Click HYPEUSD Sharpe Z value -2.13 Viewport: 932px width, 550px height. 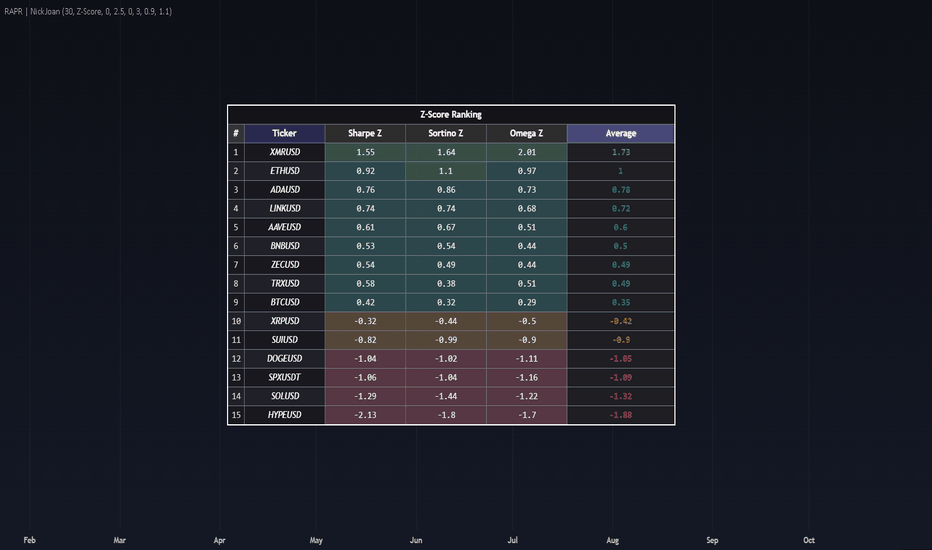(x=365, y=414)
